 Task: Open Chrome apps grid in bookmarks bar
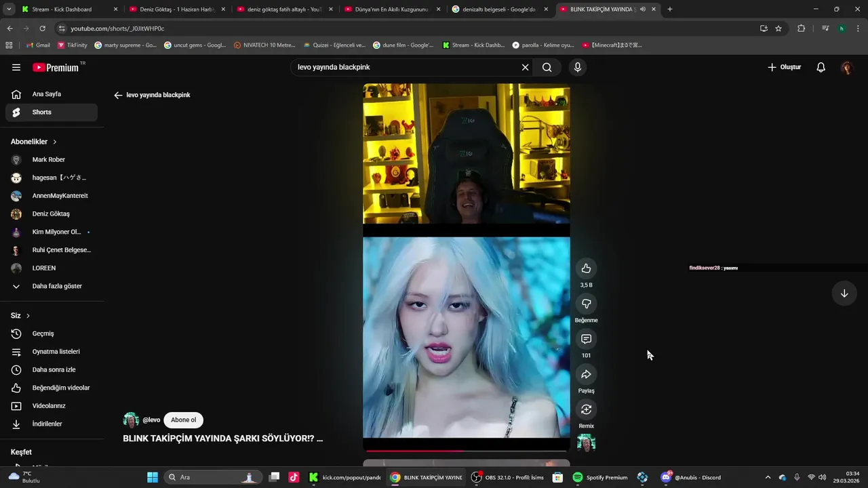(x=9, y=45)
